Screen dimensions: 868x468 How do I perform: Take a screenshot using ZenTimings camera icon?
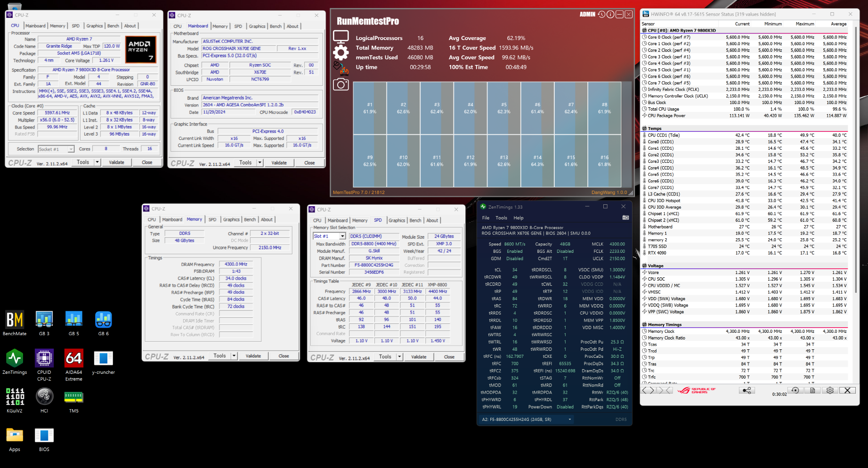point(625,218)
